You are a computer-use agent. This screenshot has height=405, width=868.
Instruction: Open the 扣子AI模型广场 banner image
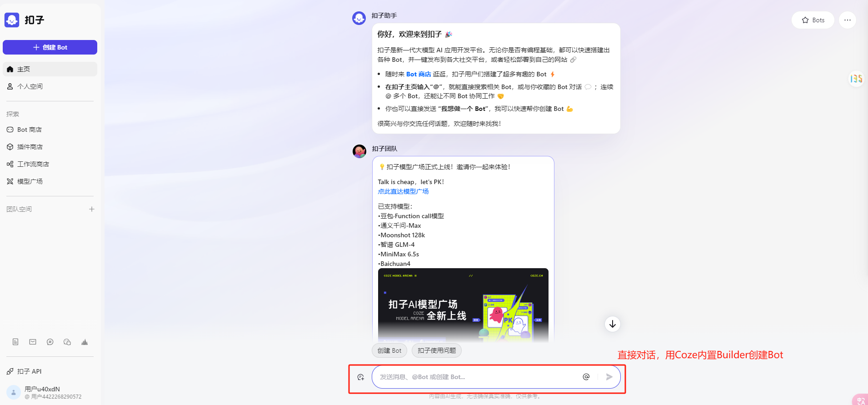tap(463, 305)
